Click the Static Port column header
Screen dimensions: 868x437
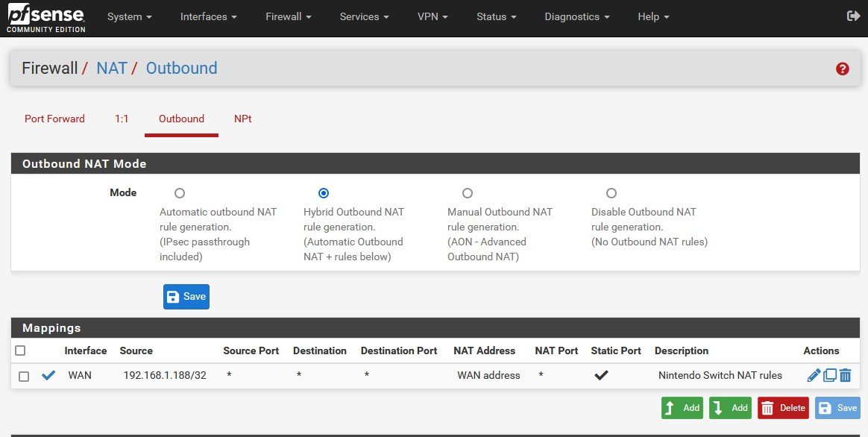[615, 350]
